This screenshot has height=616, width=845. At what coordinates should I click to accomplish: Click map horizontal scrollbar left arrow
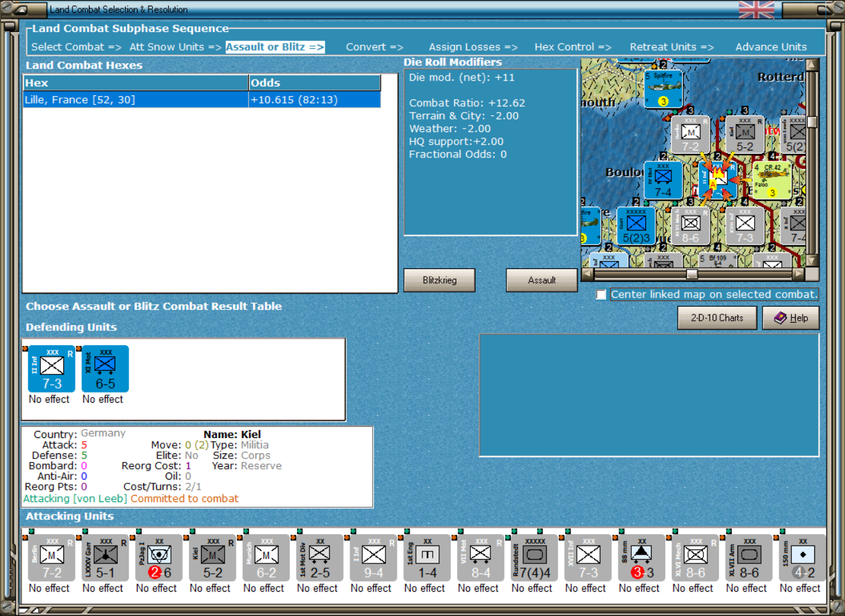(587, 274)
